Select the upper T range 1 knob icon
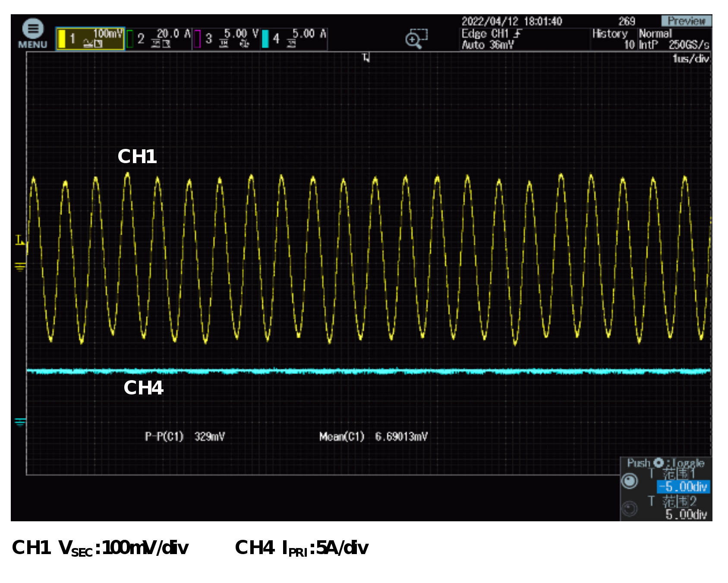This screenshot has height=583, width=728. (x=630, y=481)
